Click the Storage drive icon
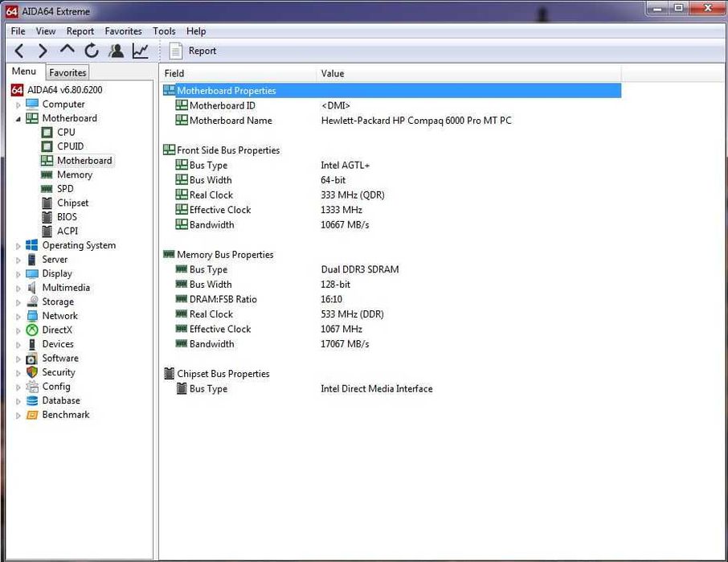Image resolution: width=728 pixels, height=562 pixels. click(x=32, y=302)
